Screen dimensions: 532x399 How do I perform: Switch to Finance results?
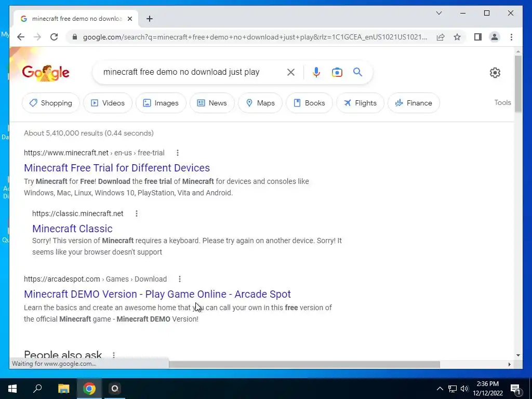point(414,103)
